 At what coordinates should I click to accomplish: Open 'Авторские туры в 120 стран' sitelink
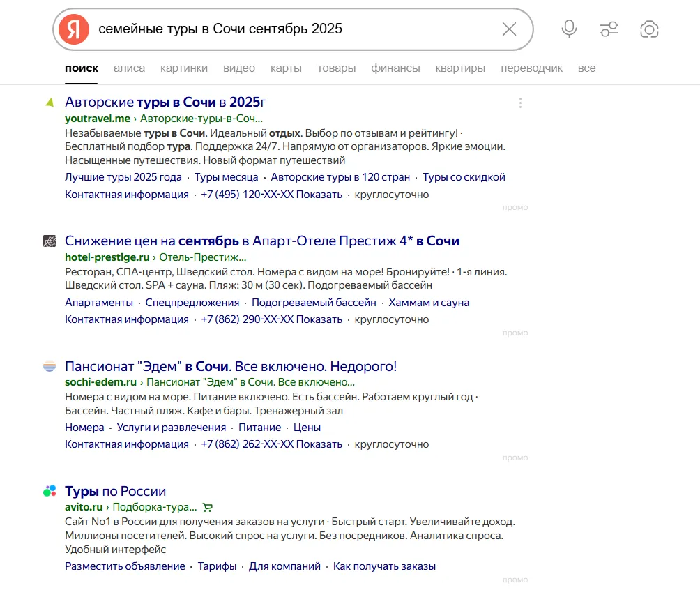(x=340, y=177)
